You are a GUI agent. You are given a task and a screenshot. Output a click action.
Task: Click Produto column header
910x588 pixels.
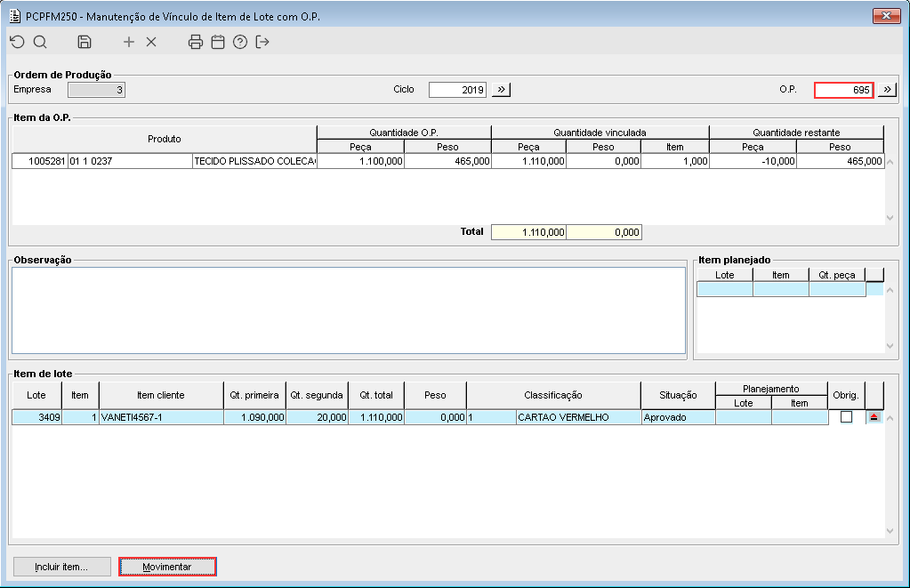point(165,140)
